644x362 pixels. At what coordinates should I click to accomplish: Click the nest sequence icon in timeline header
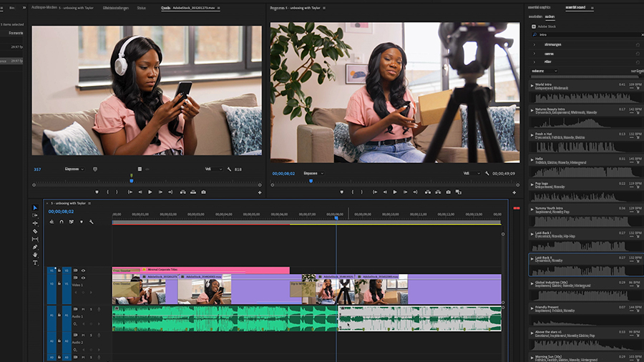pos(52,222)
